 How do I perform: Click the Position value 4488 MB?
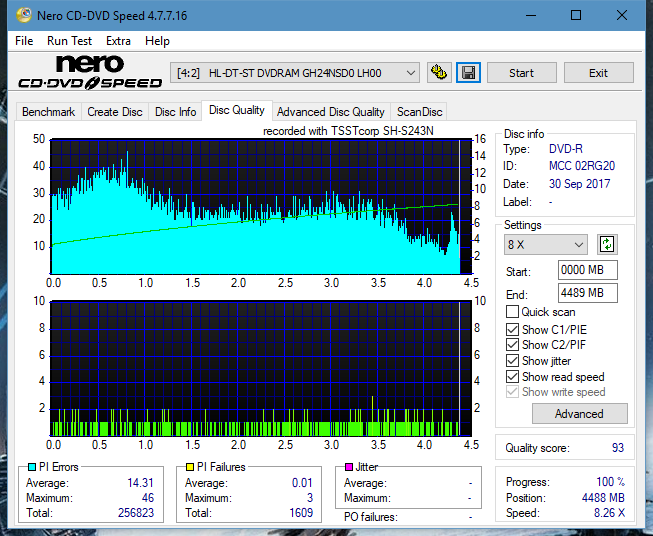(603, 498)
